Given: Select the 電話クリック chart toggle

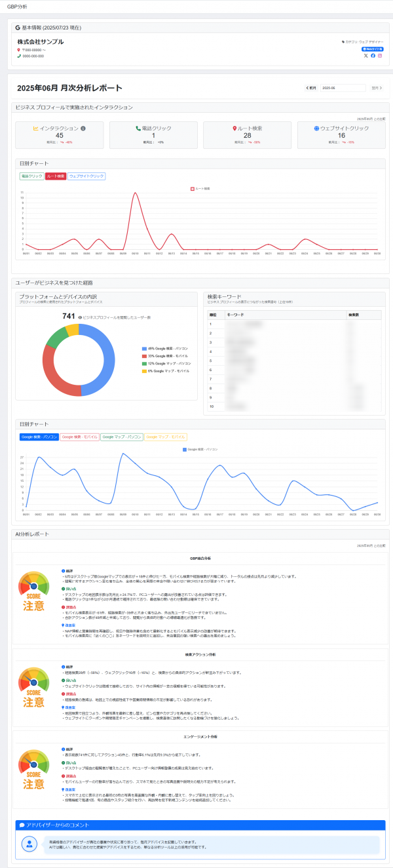Looking at the screenshot, I should tap(31, 176).
